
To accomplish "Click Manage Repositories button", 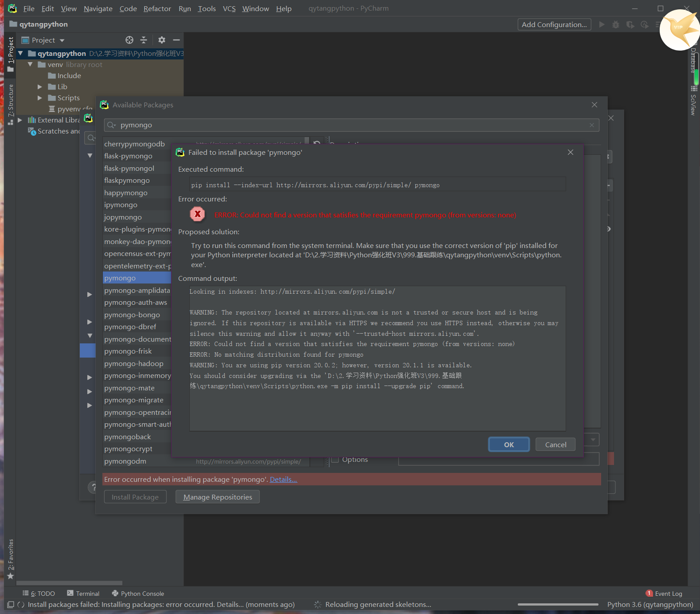I will tap(218, 497).
